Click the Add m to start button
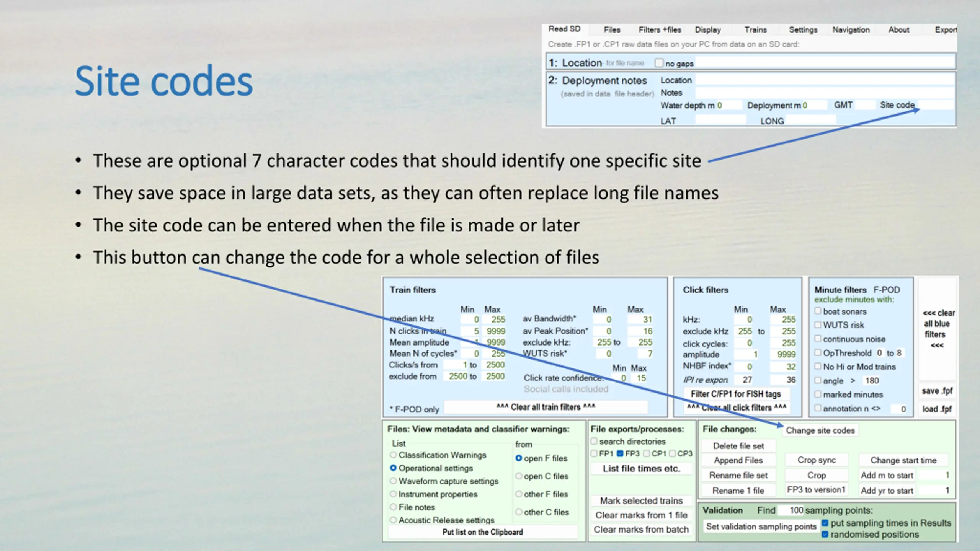 click(887, 475)
